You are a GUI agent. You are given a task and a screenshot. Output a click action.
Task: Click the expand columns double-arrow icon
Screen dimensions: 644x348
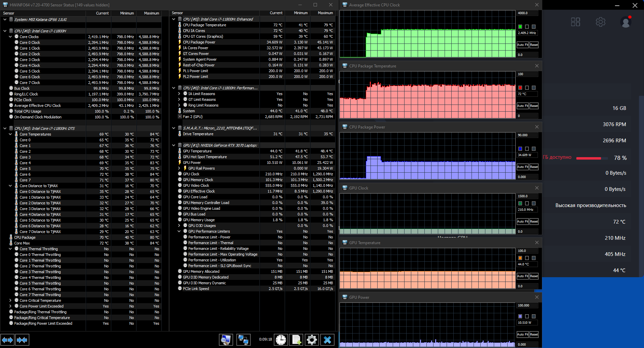(x=7, y=340)
